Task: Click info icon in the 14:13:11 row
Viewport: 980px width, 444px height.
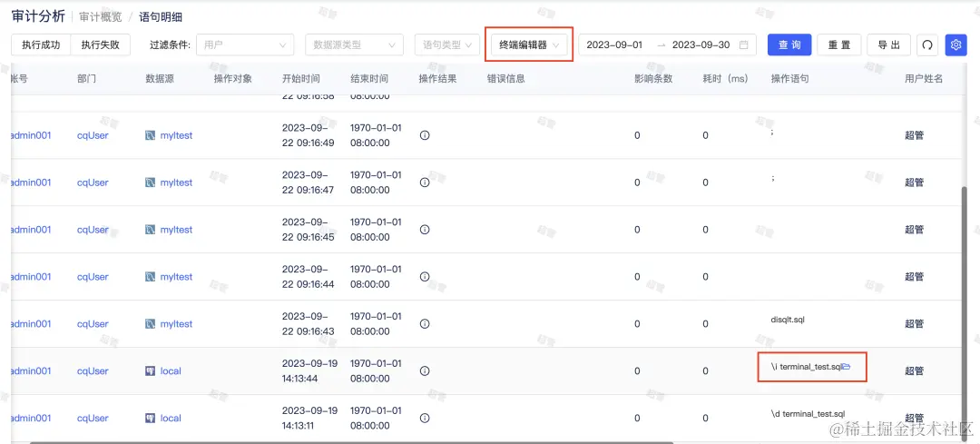Action: [x=425, y=418]
